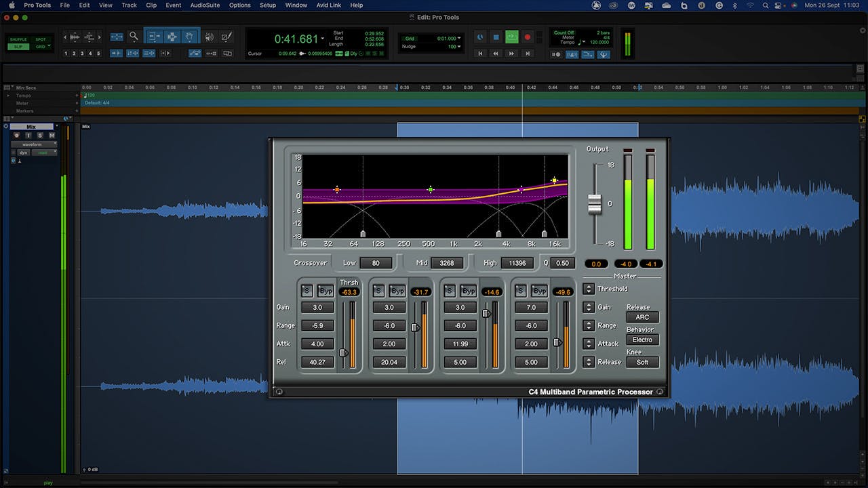
Task: Mute the Mix track
Action: (x=52, y=136)
